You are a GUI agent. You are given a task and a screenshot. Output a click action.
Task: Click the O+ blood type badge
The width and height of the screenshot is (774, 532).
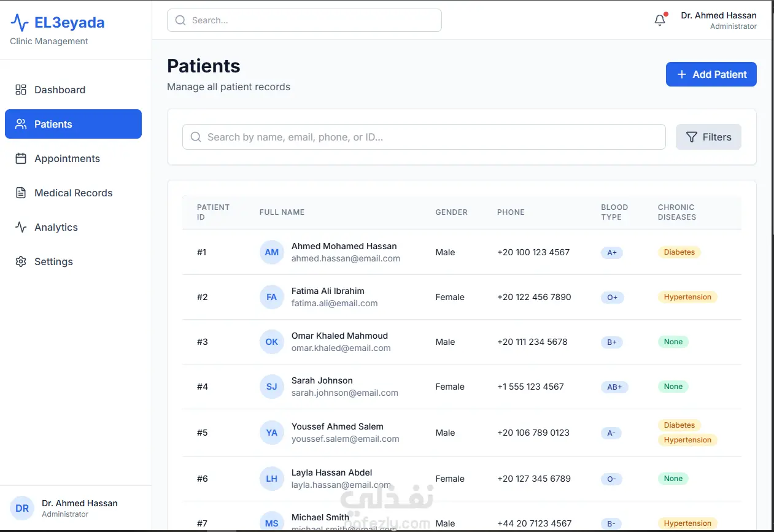612,297
